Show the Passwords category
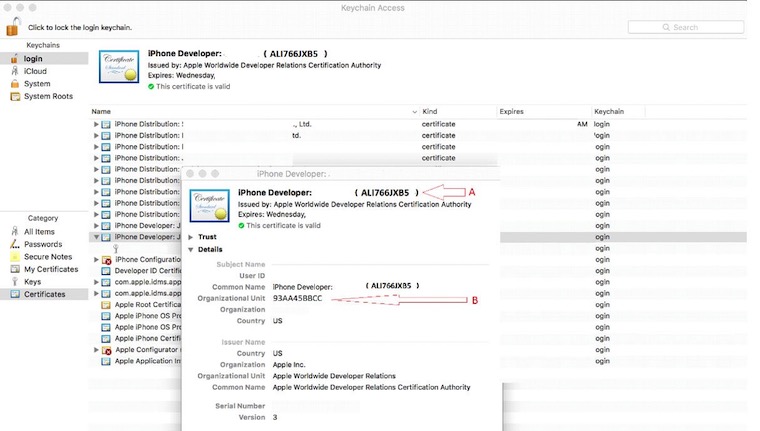This screenshot has width=760, height=431. click(x=42, y=244)
